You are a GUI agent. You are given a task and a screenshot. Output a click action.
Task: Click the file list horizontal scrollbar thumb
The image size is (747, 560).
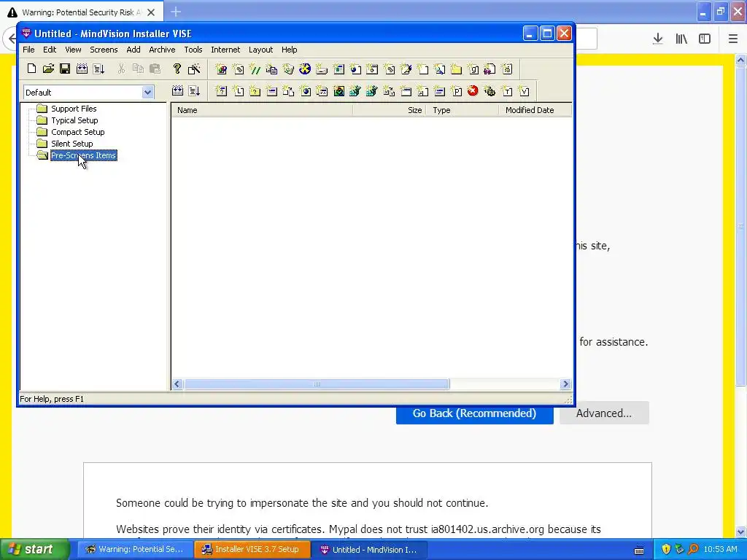pos(317,384)
